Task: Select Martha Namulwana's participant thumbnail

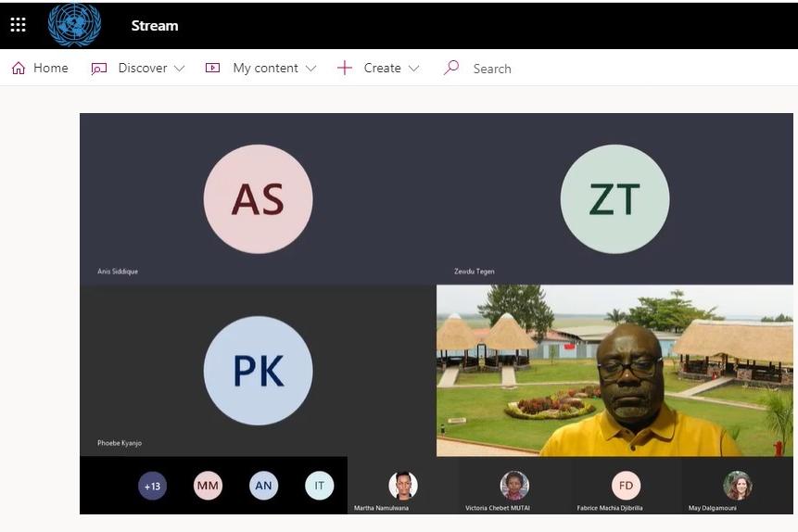Action: coord(402,486)
